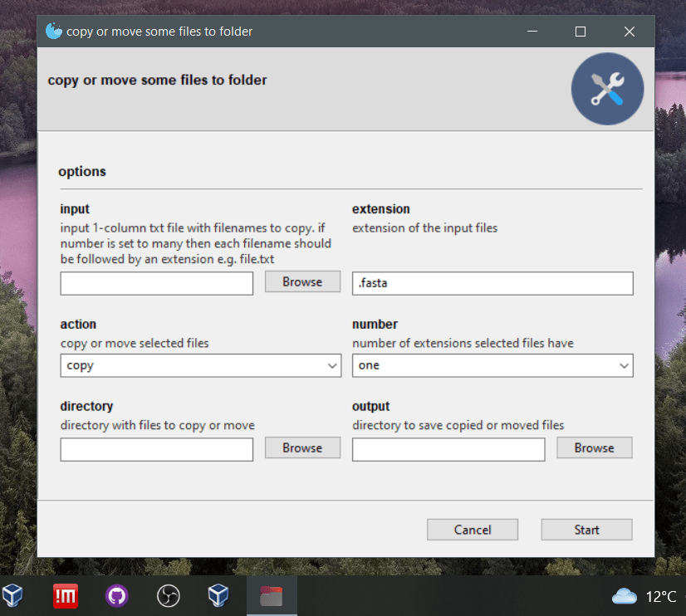Click the blue fish icon in the title bar
686x616 pixels.
tap(53, 31)
